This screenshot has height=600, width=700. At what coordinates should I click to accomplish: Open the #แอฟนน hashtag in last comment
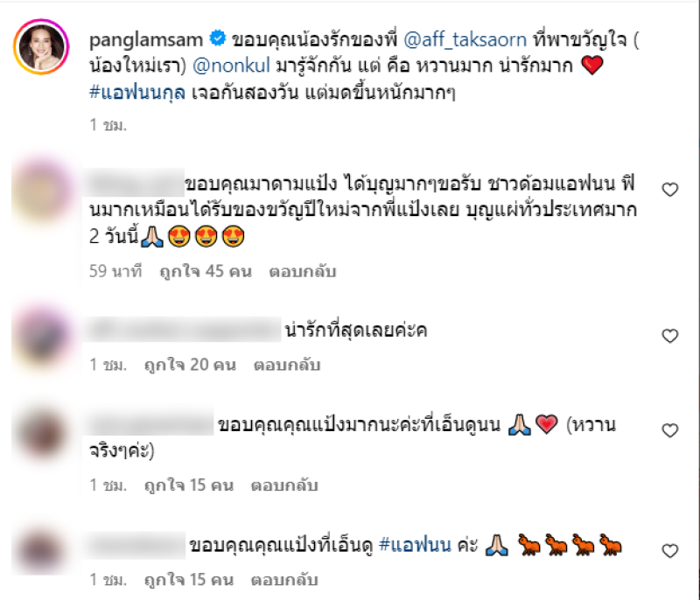tap(415, 545)
